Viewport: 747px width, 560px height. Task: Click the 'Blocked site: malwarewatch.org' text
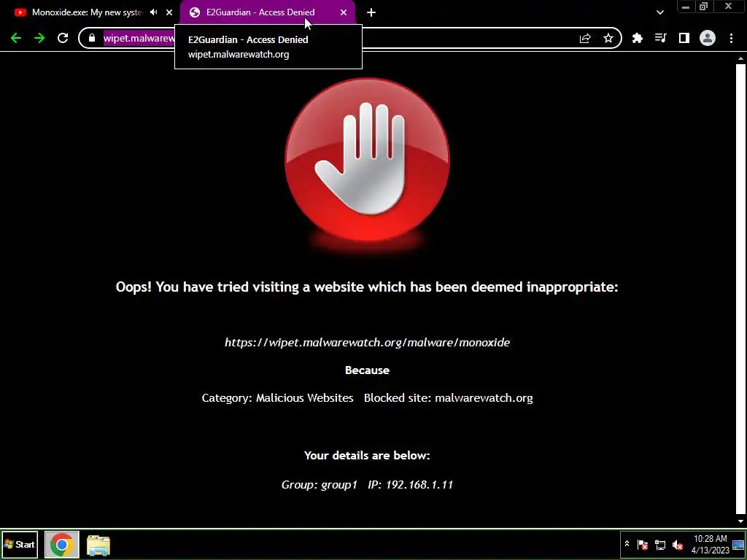pyautogui.click(x=449, y=398)
